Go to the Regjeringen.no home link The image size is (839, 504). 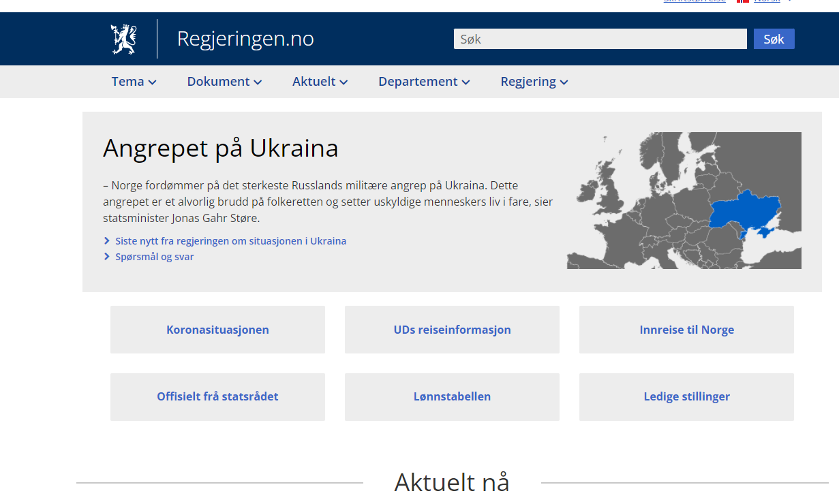pos(245,39)
